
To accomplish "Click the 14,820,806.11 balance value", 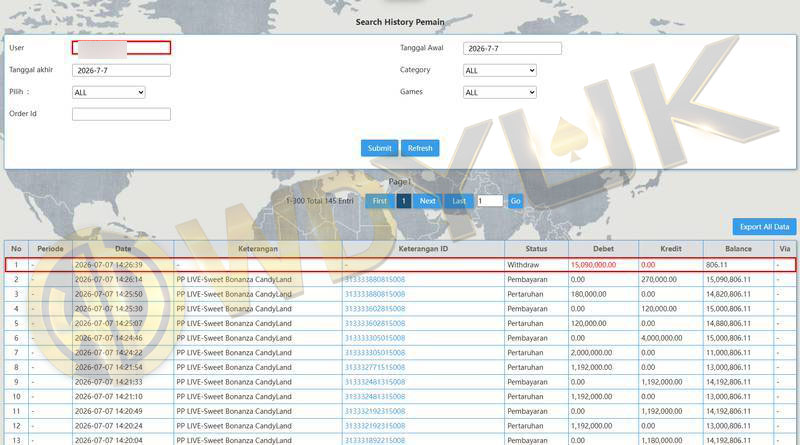I will point(729,294).
